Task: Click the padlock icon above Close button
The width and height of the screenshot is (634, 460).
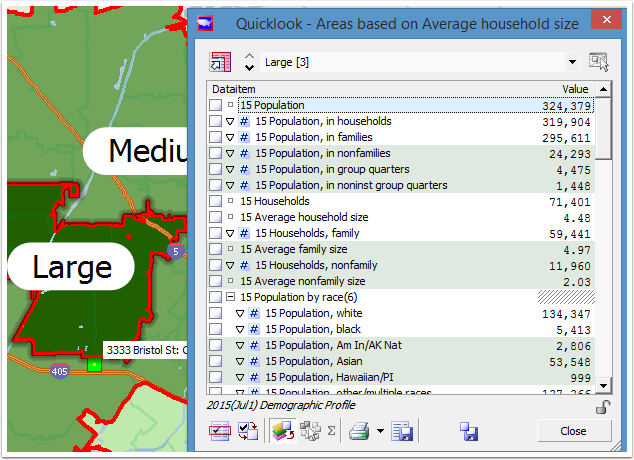Action: pyautogui.click(x=602, y=406)
